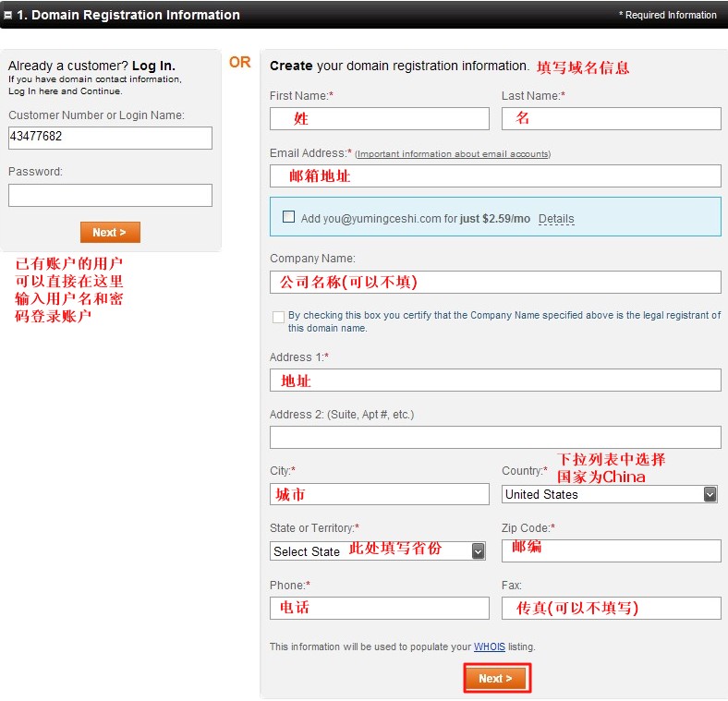
Task: Click the empty Address 2 field
Action: pos(495,437)
